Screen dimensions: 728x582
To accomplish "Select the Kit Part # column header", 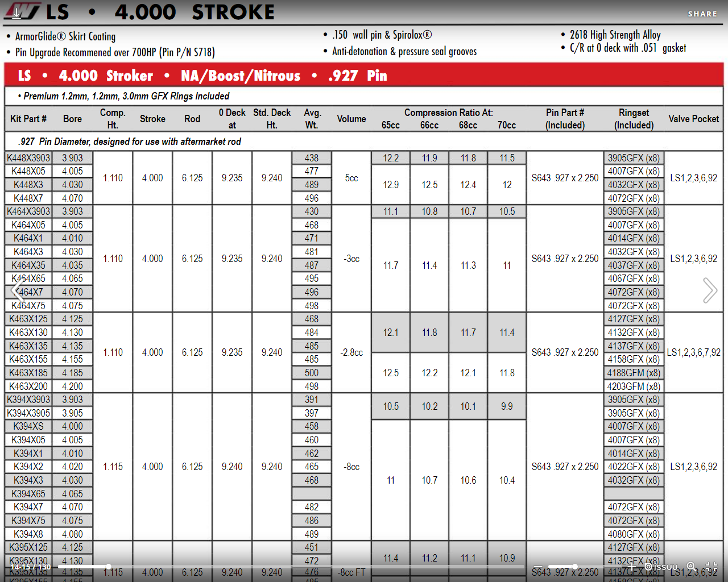I will 28,119.
